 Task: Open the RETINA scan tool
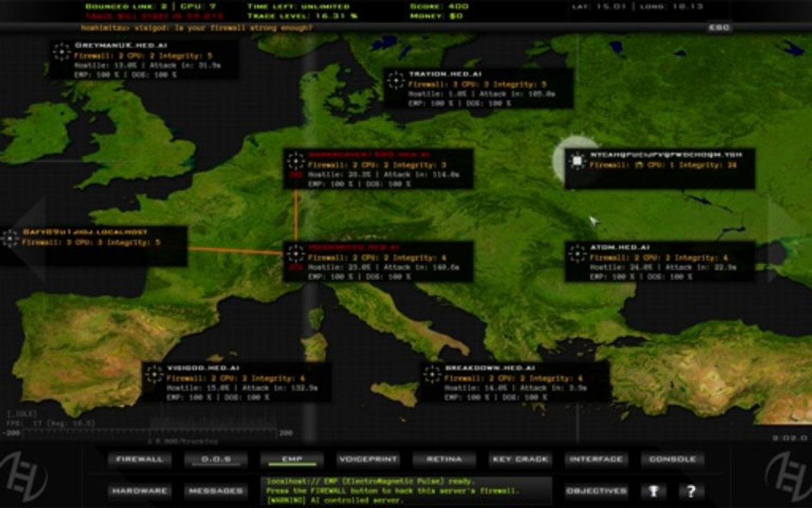444,459
